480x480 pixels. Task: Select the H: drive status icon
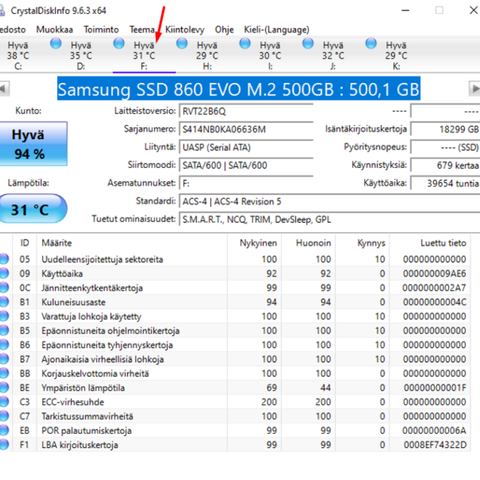point(182,44)
